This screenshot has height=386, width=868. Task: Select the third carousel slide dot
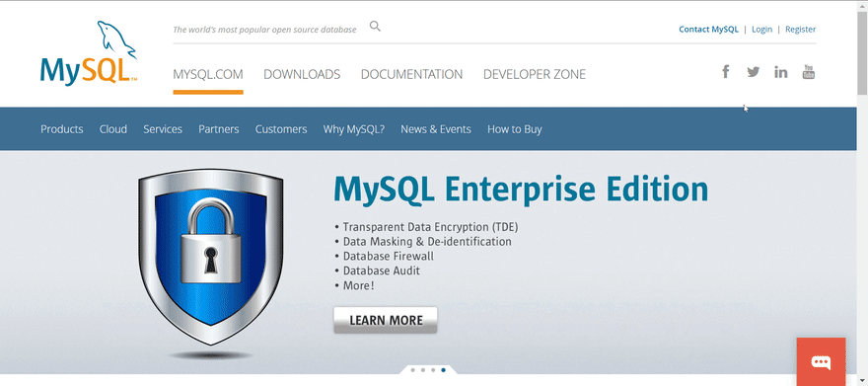click(433, 369)
